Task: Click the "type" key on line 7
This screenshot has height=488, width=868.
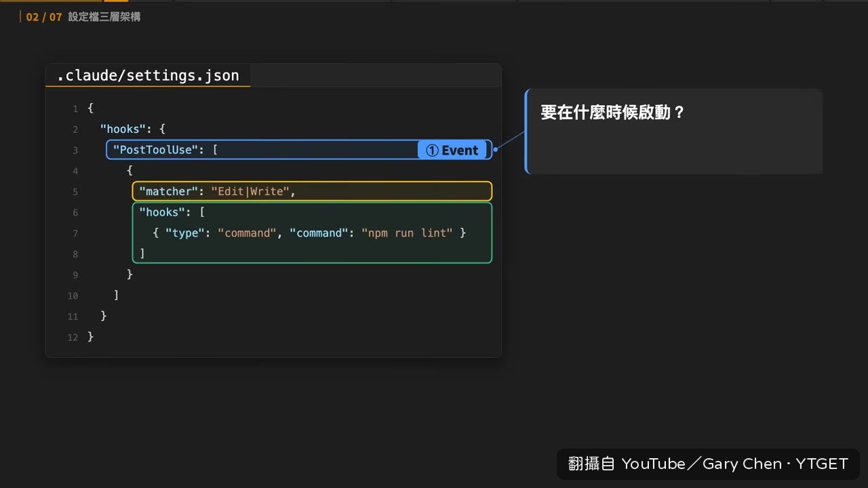Action: click(x=184, y=232)
